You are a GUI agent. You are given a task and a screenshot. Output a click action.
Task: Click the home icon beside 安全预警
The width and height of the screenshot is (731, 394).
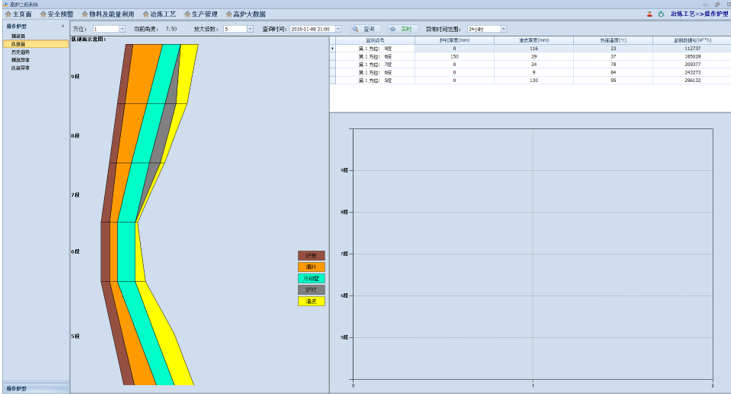[x=43, y=14]
